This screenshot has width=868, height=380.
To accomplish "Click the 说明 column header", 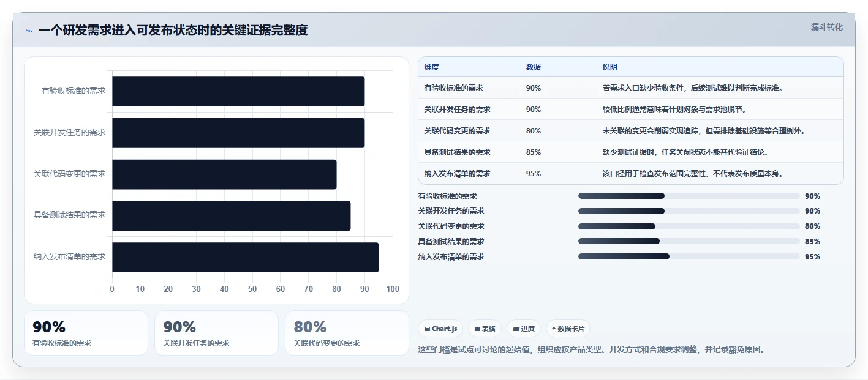I will [609, 67].
